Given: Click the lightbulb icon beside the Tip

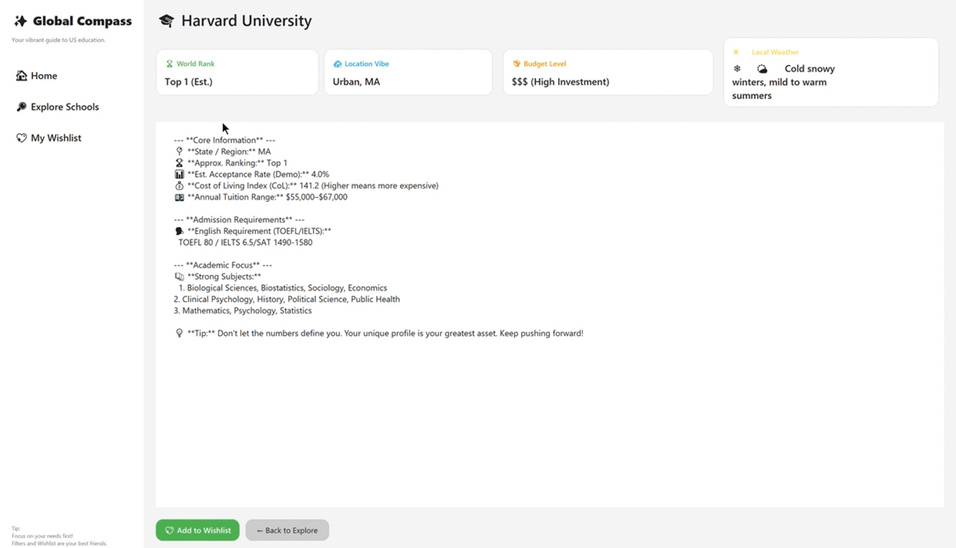Looking at the screenshot, I should click(x=179, y=333).
